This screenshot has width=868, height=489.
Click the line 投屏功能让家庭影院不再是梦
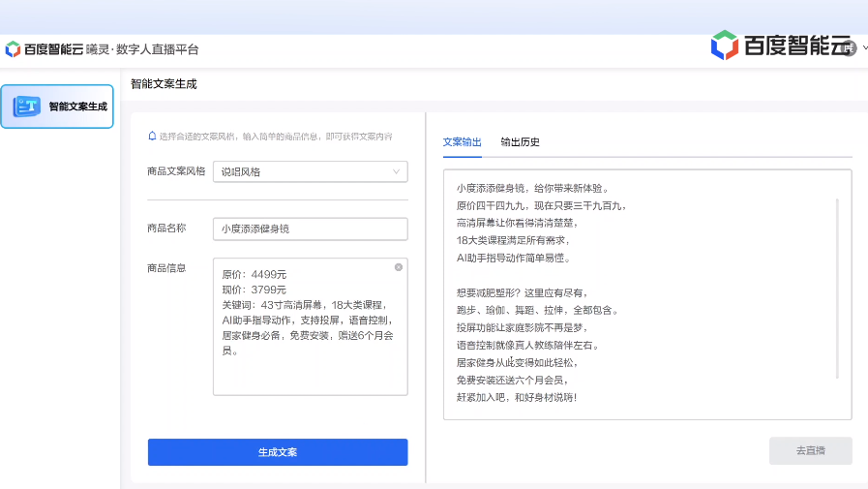521,328
